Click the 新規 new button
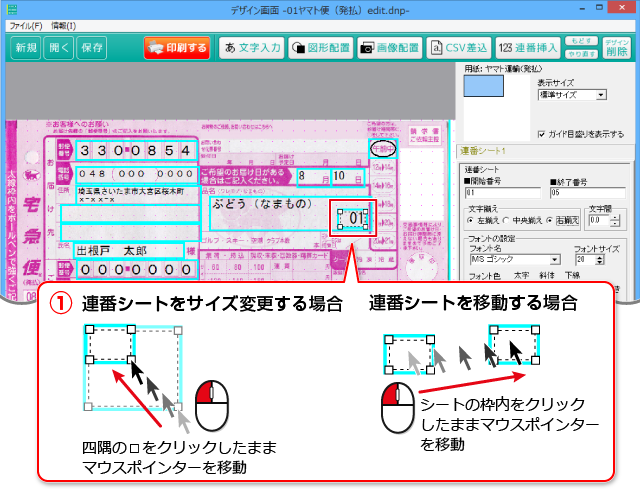 (26, 48)
